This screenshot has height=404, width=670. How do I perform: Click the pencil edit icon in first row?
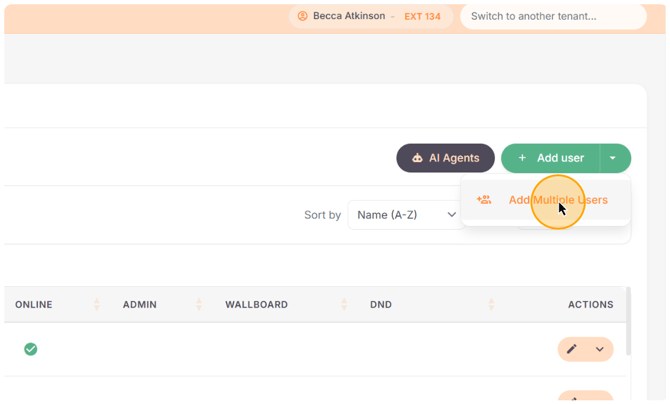click(x=571, y=349)
